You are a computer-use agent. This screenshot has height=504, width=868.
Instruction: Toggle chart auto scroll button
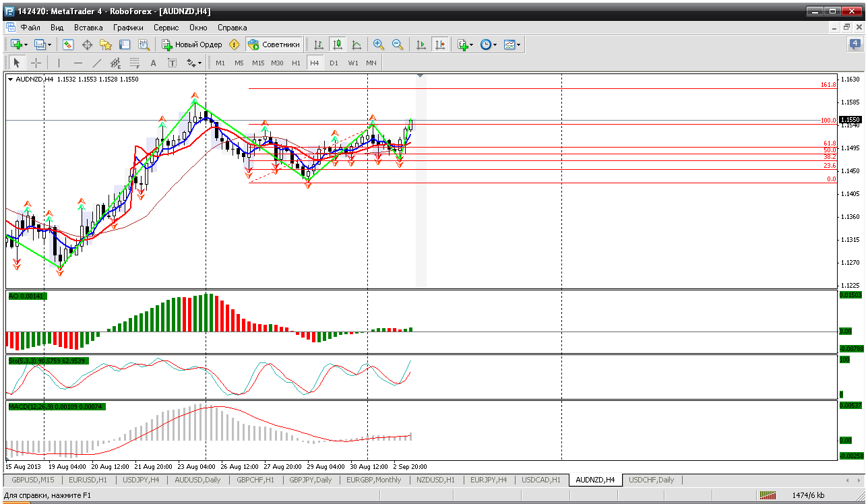(x=421, y=44)
